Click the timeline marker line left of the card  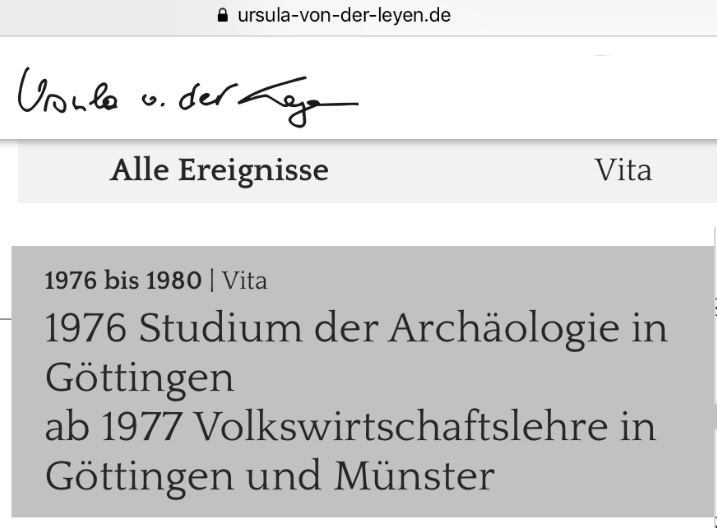tap(5, 319)
